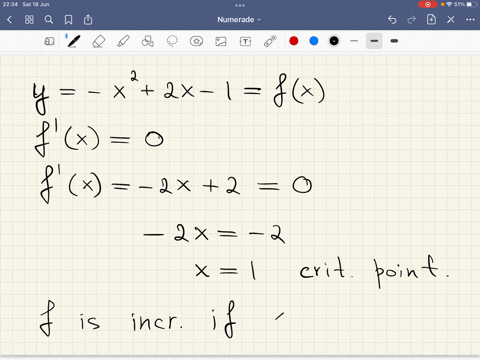
Task: Select the Laser pointer tool
Action: coord(270,41)
